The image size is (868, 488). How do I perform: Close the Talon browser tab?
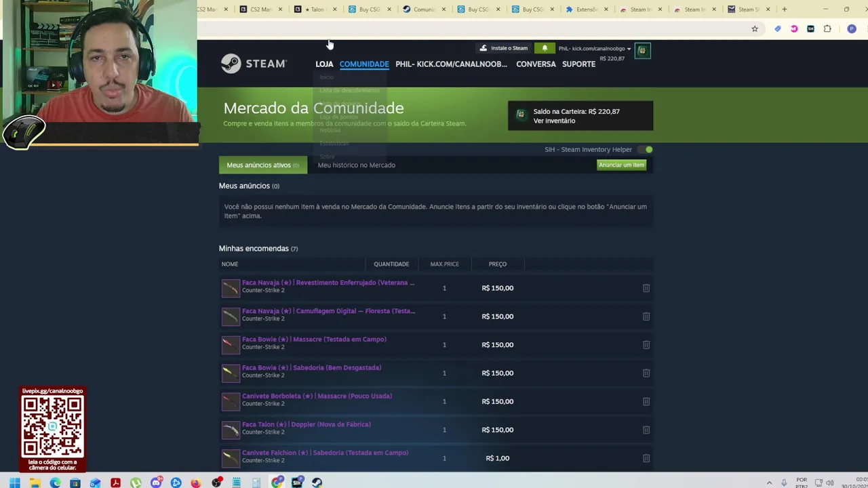334,9
